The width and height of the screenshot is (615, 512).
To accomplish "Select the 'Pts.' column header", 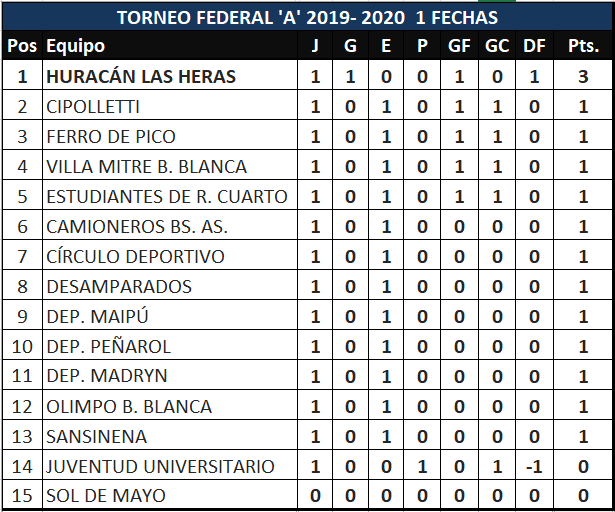I will coord(582,46).
